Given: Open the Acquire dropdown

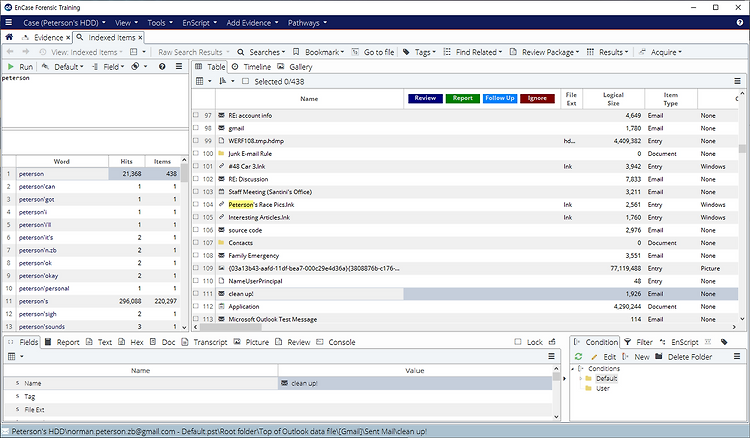Looking at the screenshot, I should [x=661, y=52].
